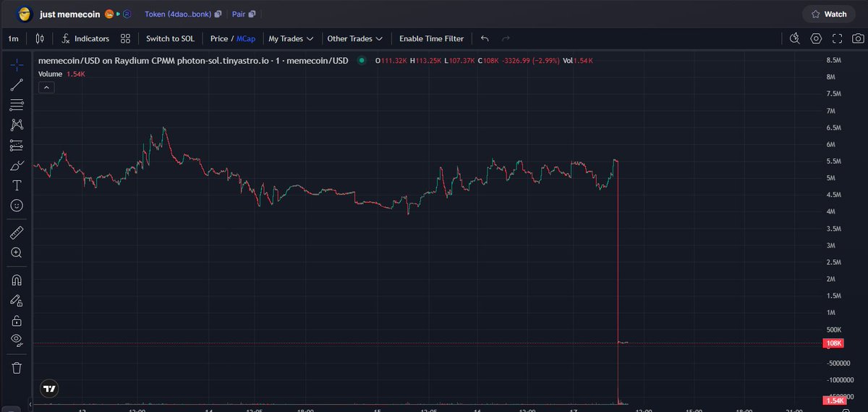Viewport: 868px width, 412px height.
Task: Hide all drawings with eye icon
Action: 17,340
